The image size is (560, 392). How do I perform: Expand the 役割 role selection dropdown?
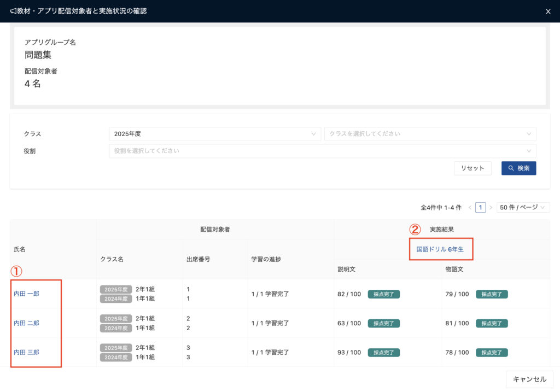coord(322,151)
